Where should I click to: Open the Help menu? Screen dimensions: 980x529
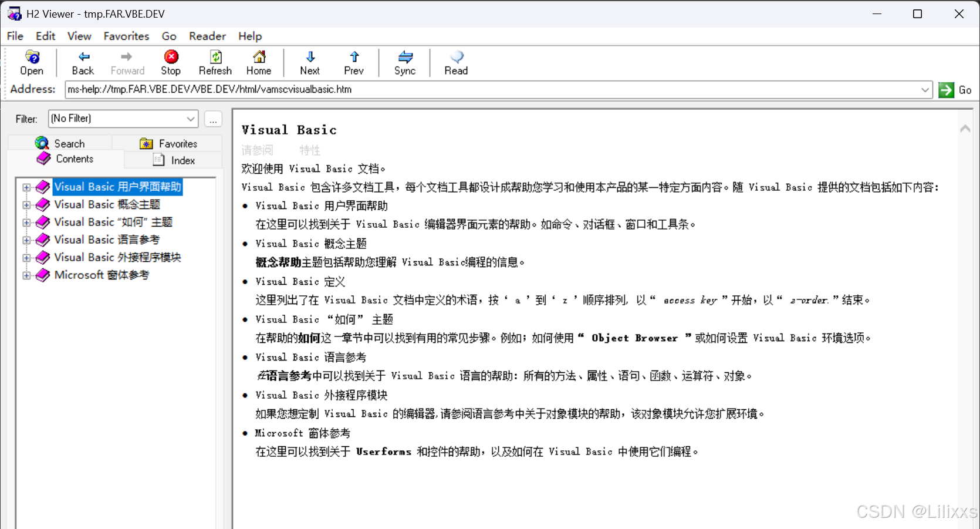(250, 36)
